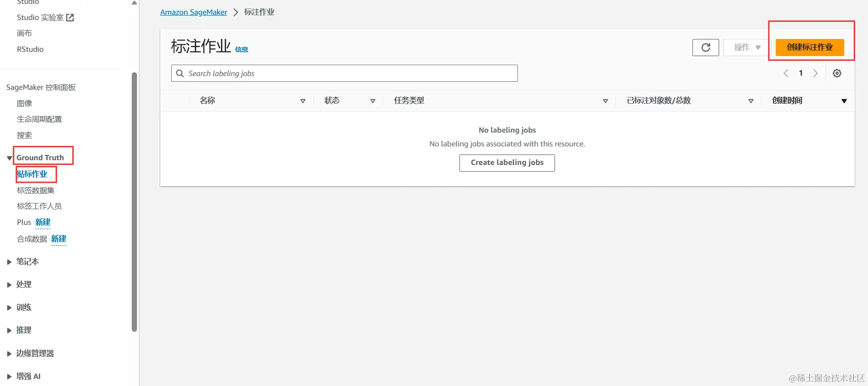This screenshot has height=386, width=868.
Task: Open Studio 实验室 external link icon
Action: pos(70,18)
